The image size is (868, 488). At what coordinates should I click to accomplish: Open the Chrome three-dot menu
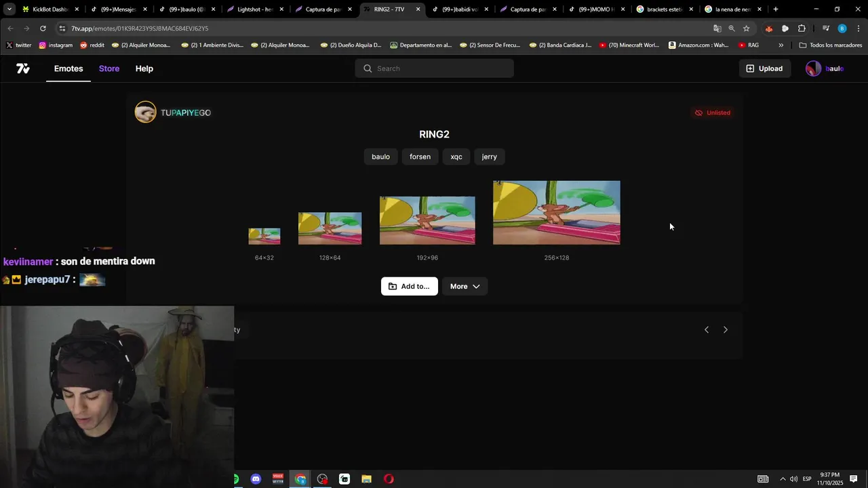859,28
